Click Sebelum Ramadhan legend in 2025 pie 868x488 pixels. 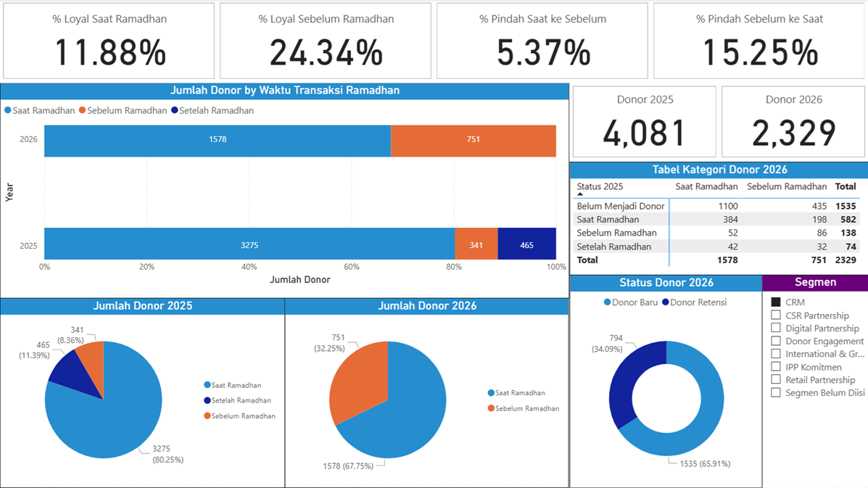point(240,415)
